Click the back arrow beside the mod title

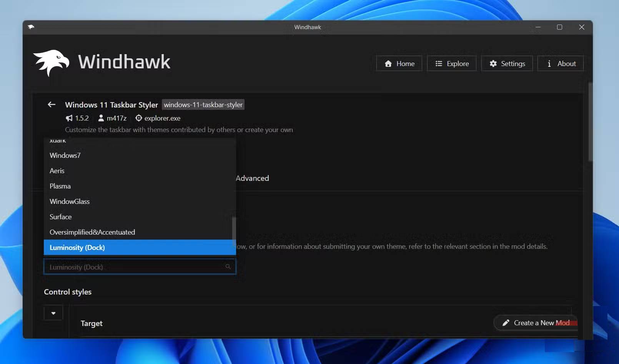(52, 104)
